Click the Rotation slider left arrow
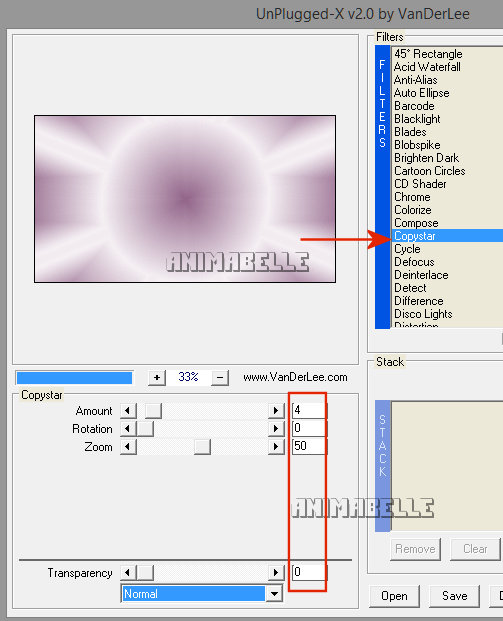Image resolution: width=503 pixels, height=621 pixels. point(128,429)
